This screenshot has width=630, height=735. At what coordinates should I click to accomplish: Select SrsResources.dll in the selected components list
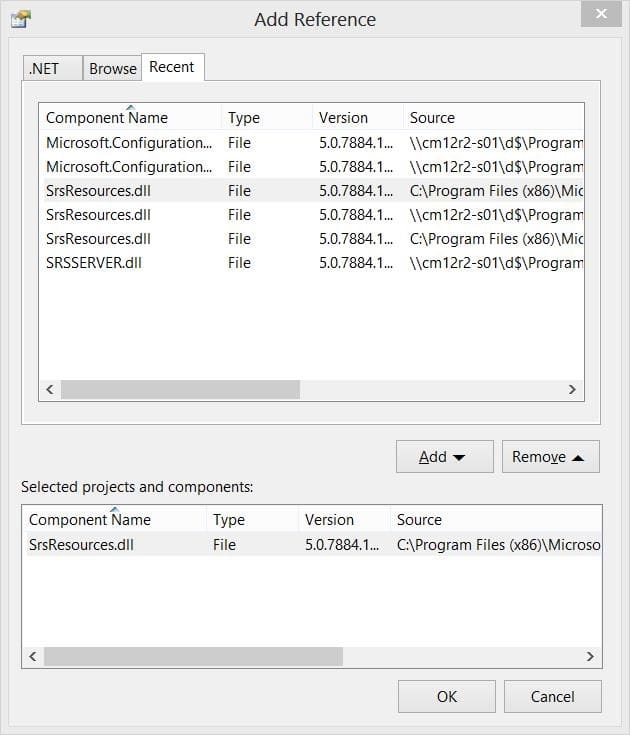pos(312,545)
